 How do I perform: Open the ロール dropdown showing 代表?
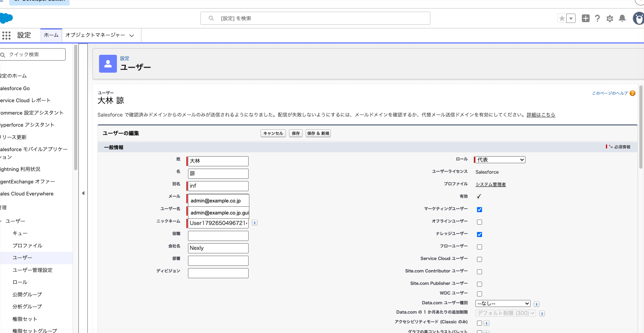[x=500, y=160]
